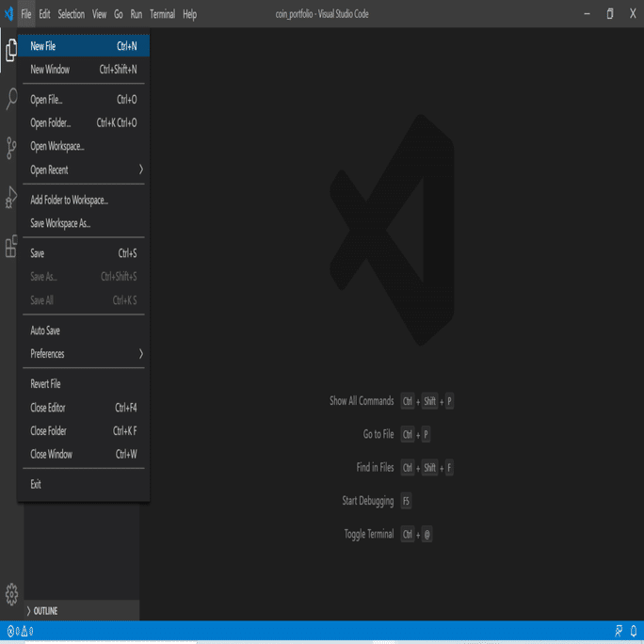Select Save Workspace As...
The height and width of the screenshot is (644, 644).
tap(84, 223)
